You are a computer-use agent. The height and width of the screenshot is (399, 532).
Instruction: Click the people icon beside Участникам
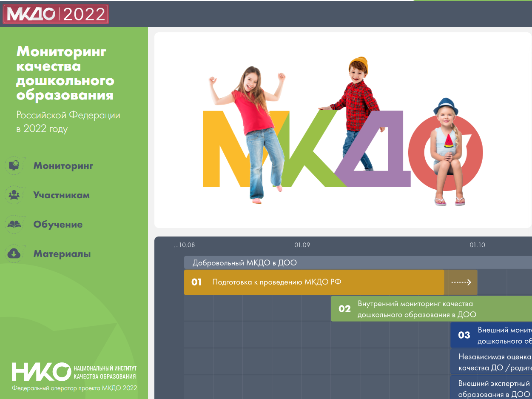pos(14,195)
